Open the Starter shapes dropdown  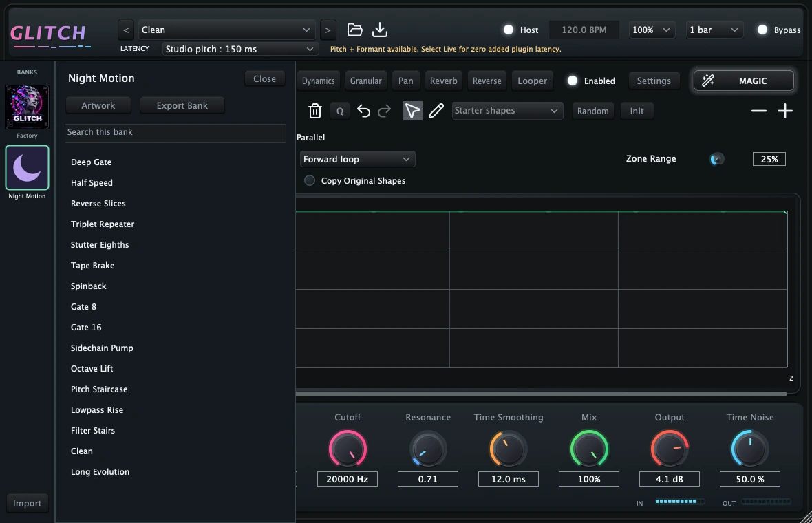click(x=508, y=111)
